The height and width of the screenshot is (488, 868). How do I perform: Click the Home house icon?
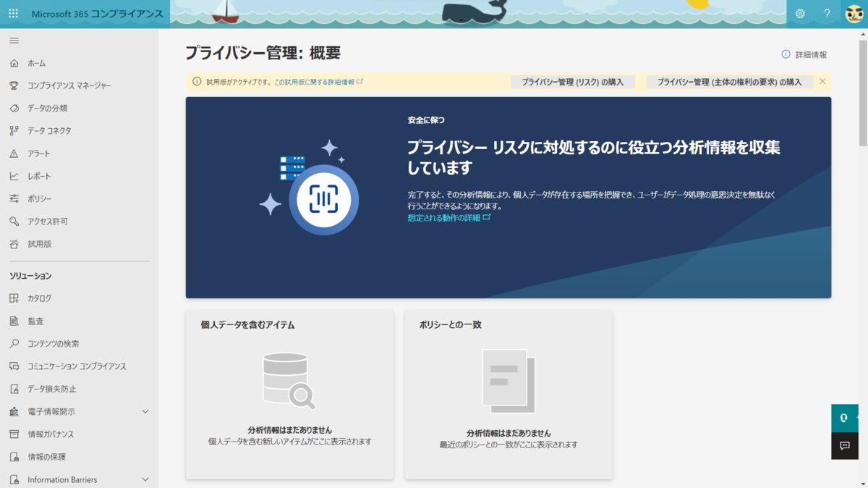(14, 63)
